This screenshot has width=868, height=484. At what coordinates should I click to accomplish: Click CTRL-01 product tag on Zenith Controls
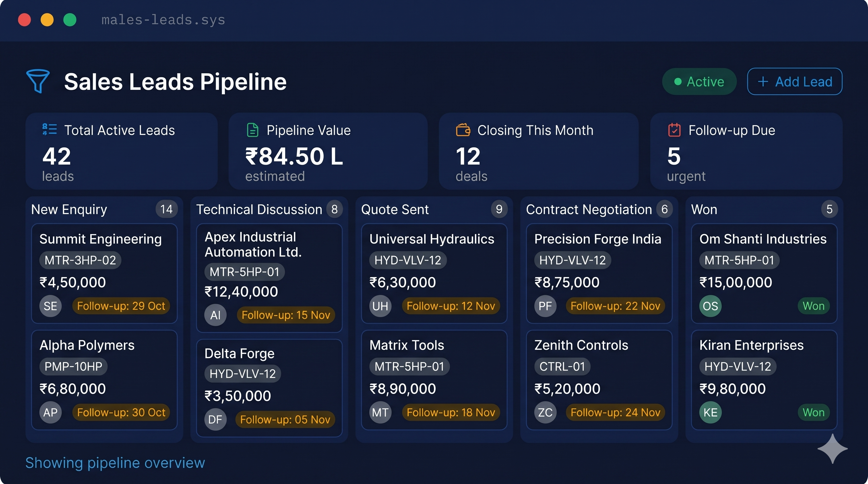pyautogui.click(x=562, y=366)
